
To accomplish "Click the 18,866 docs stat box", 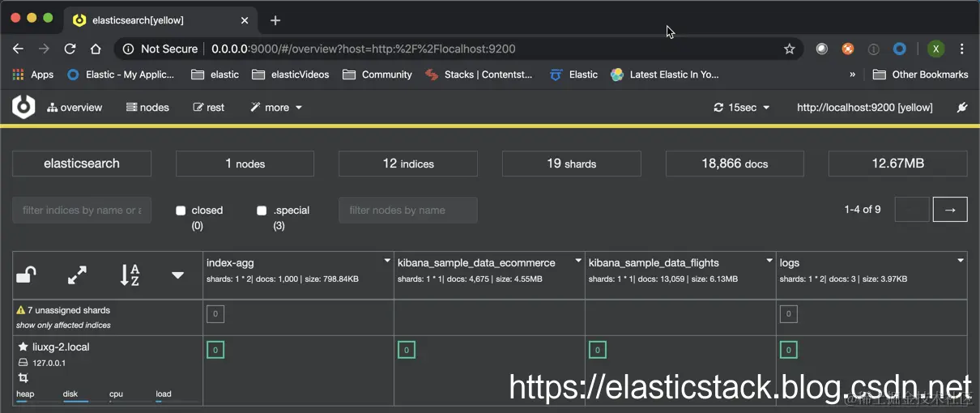I will click(x=735, y=164).
